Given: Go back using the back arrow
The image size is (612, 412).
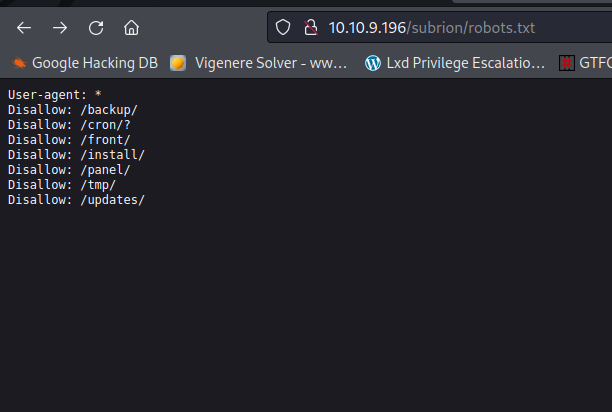Looking at the screenshot, I should (24, 27).
